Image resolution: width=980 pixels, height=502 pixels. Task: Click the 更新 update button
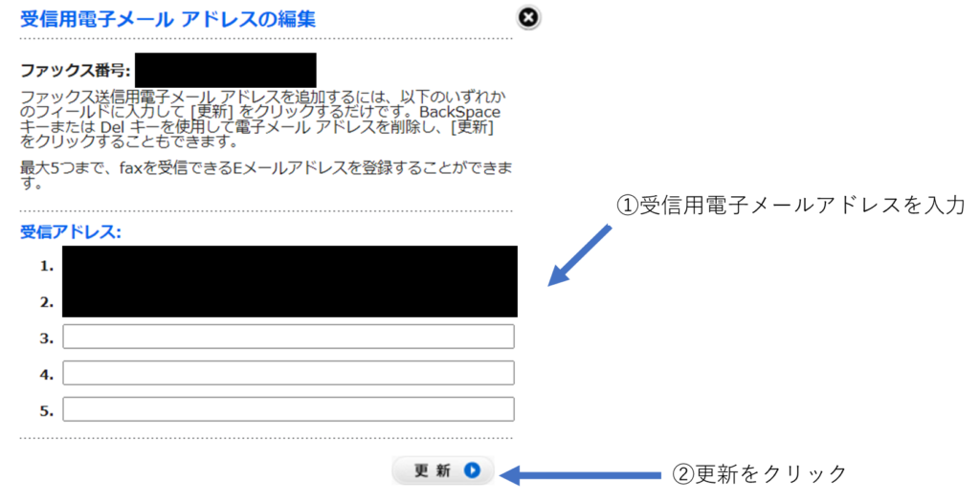(443, 470)
